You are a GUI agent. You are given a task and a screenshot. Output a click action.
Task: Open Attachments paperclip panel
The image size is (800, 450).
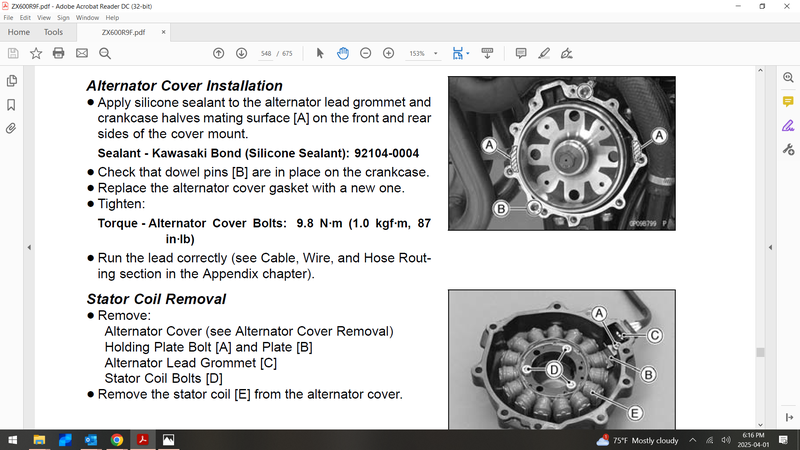tap(11, 128)
